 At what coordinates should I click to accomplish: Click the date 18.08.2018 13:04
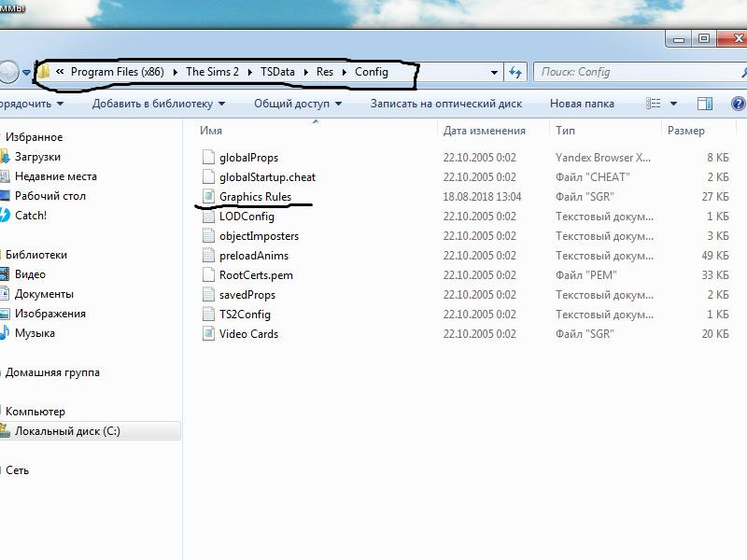tap(482, 196)
